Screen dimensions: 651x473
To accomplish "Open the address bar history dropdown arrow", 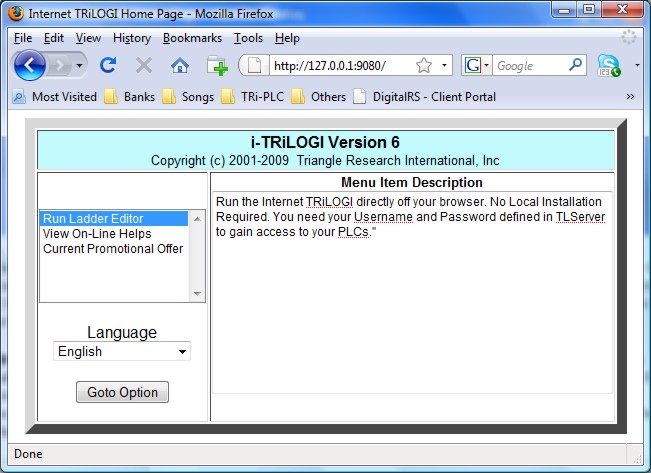I will [x=444, y=65].
